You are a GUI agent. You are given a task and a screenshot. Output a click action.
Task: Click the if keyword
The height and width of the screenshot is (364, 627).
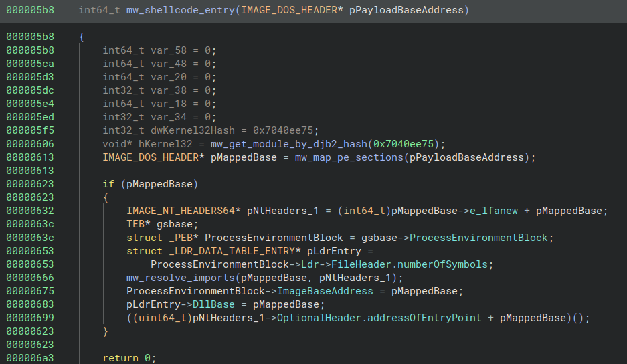tap(108, 184)
